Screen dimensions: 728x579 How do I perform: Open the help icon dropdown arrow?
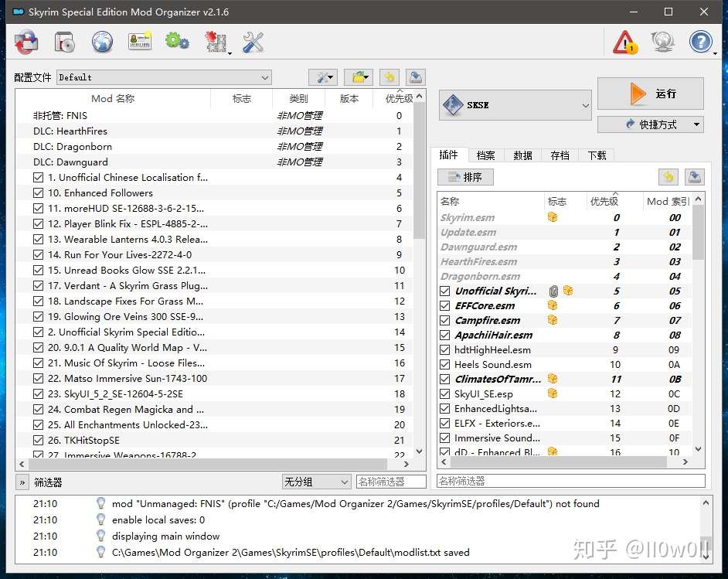click(x=715, y=53)
